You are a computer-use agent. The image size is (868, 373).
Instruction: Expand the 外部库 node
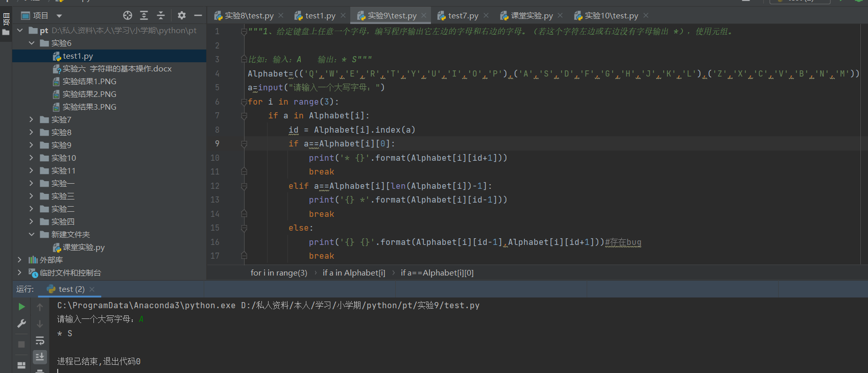click(20, 260)
